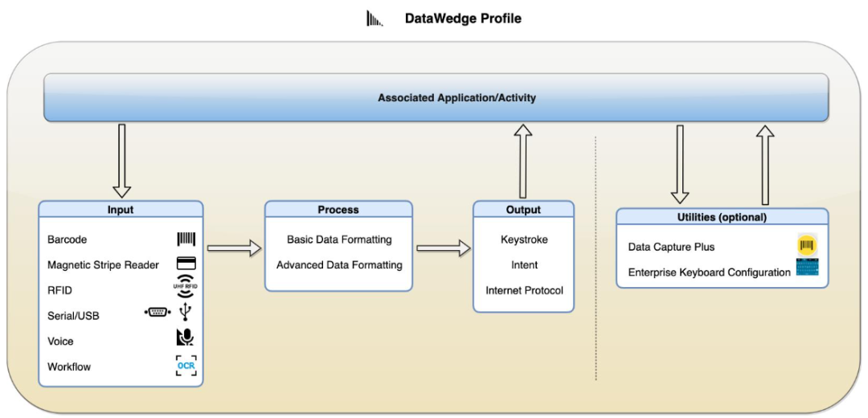The width and height of the screenshot is (868, 418).
Task: Select Keystroke in the Output box
Action: tap(523, 240)
